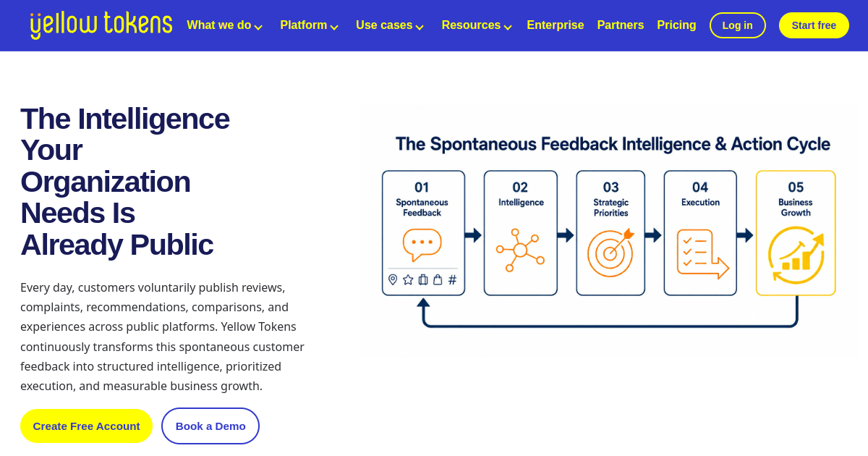The height and width of the screenshot is (456, 868).
Task: Click the location pin icon in card 01
Action: click(393, 279)
